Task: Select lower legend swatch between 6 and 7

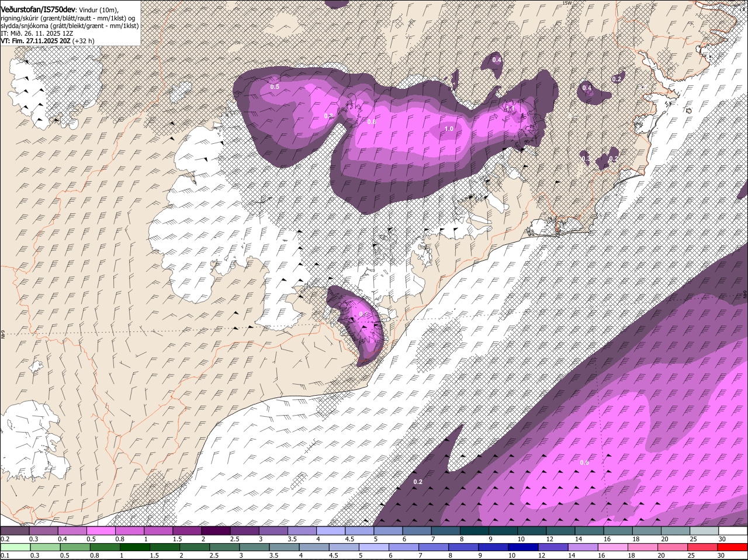Action: 404,548
